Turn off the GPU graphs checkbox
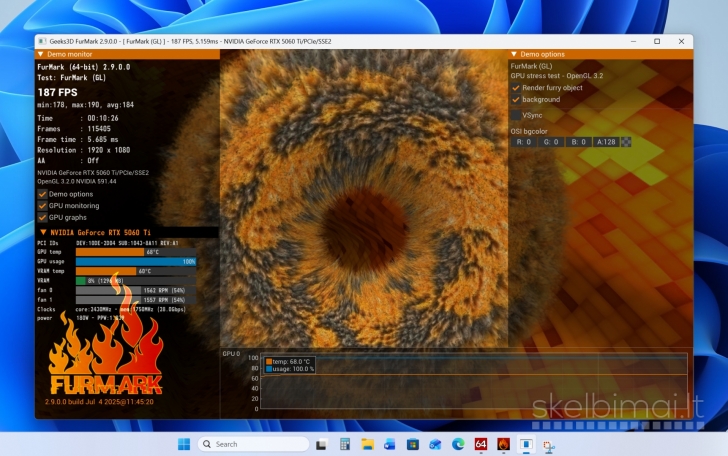The image size is (728, 456). point(42,216)
